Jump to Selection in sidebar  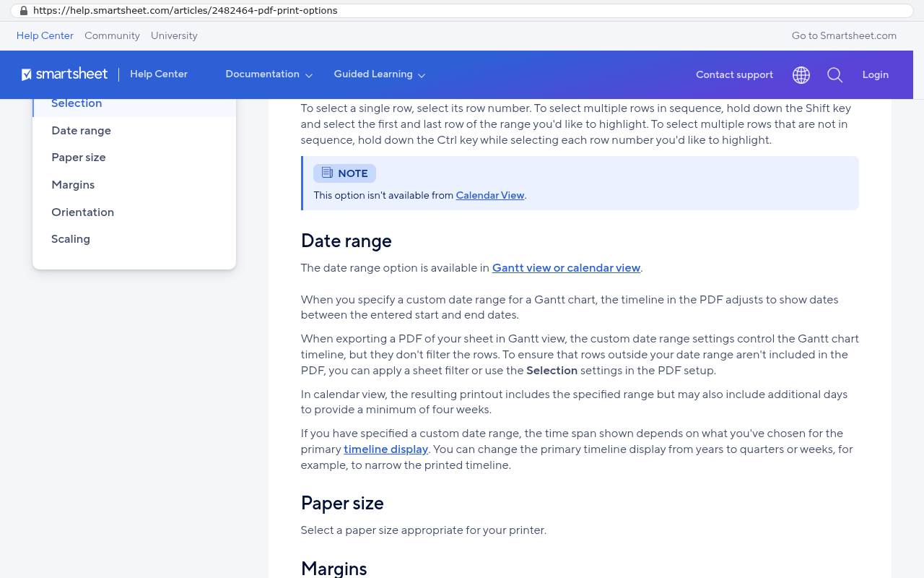[x=77, y=103]
